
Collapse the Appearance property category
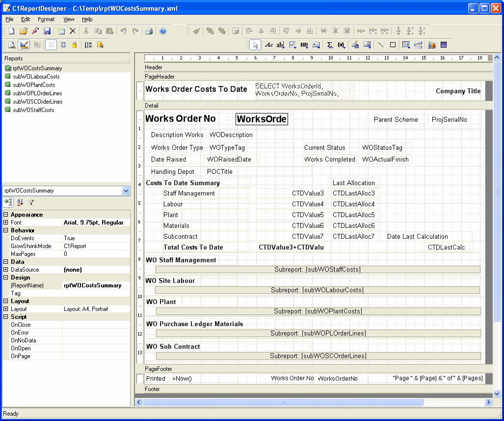(6, 215)
